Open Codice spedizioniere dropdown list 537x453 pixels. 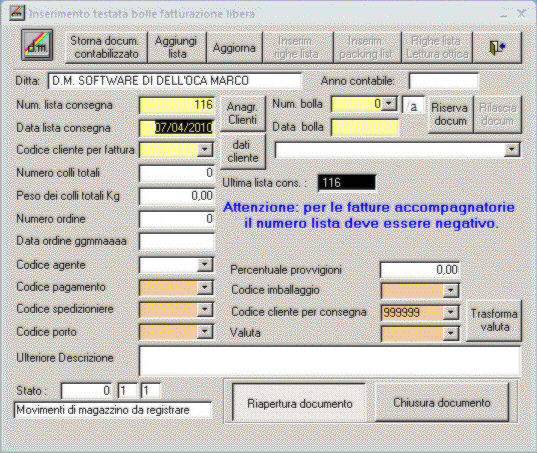(204, 310)
